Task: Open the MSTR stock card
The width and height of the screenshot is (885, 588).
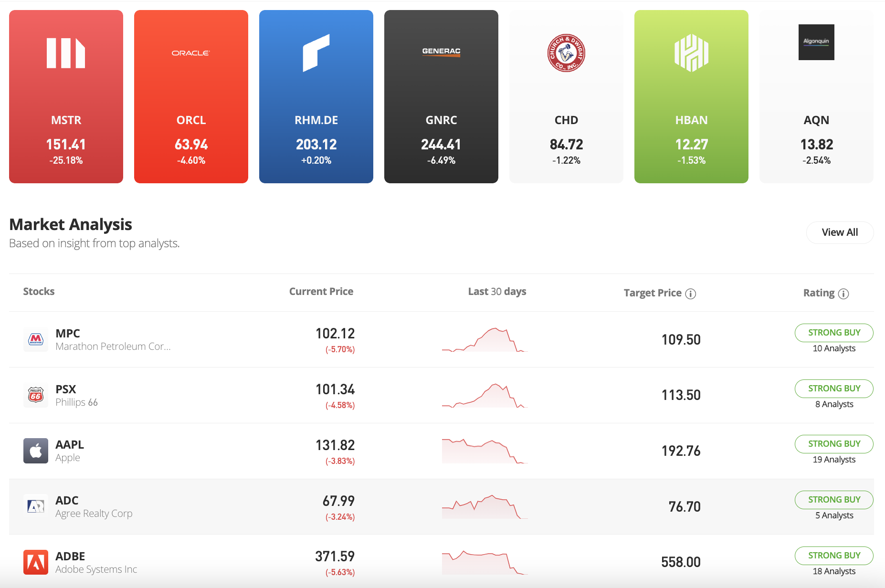Action: pos(66,96)
